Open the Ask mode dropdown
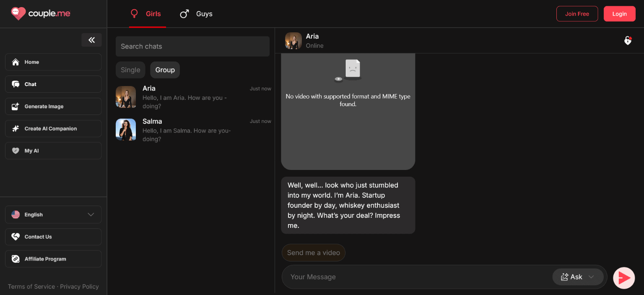Screen dimensions: 644x295 pyautogui.click(x=578, y=277)
